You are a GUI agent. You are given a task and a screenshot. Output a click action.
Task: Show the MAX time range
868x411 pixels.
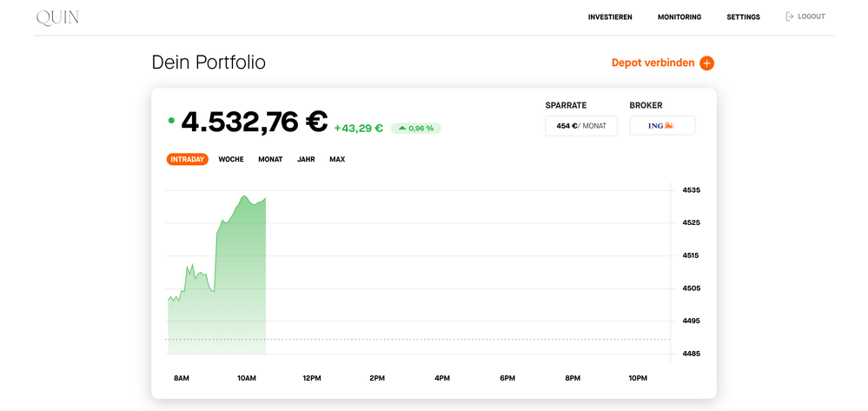tap(337, 159)
